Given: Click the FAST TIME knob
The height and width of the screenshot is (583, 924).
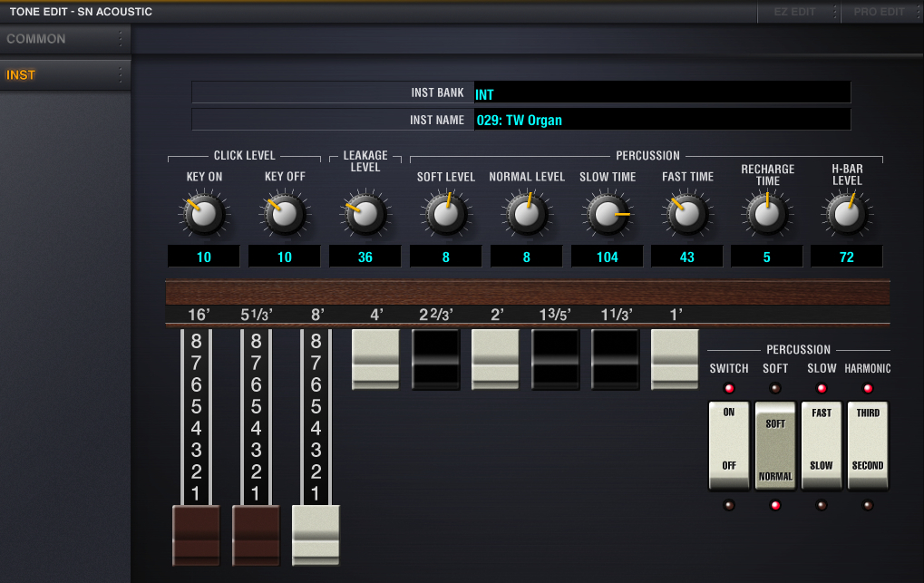Looking at the screenshot, I should (687, 214).
